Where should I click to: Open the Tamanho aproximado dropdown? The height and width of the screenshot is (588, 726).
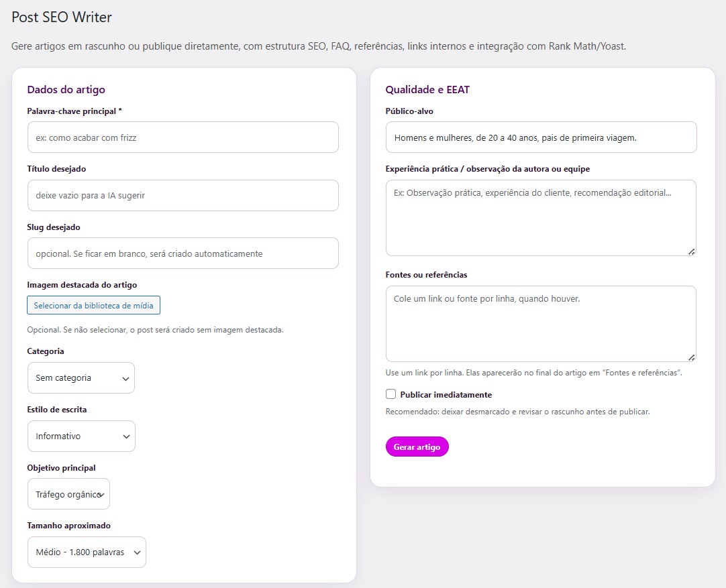87,552
